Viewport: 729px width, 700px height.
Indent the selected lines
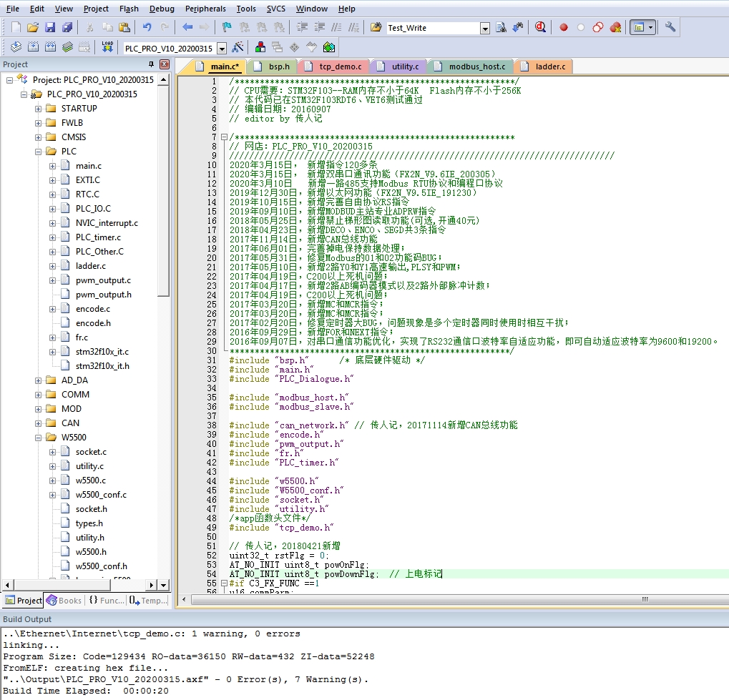pyautogui.click(x=302, y=27)
